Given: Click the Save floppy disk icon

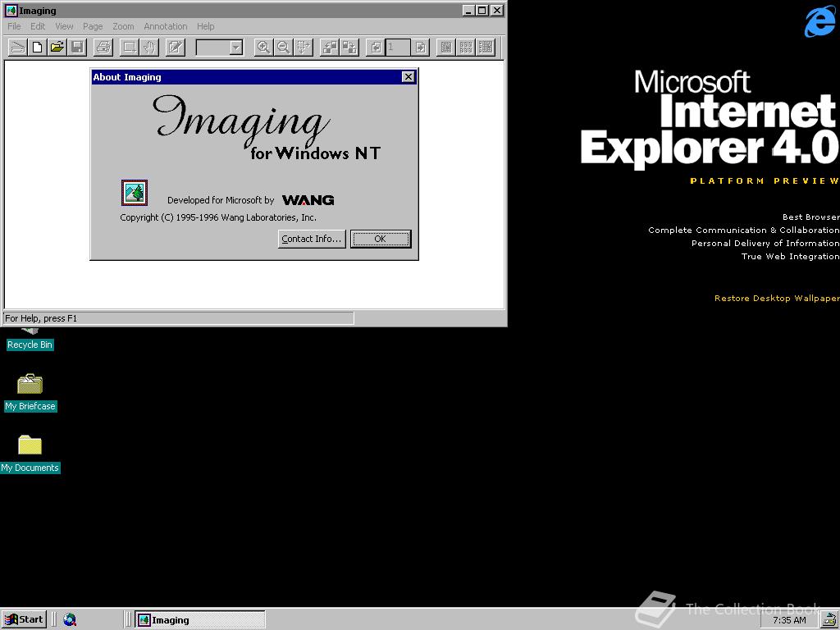Looking at the screenshot, I should coord(78,47).
